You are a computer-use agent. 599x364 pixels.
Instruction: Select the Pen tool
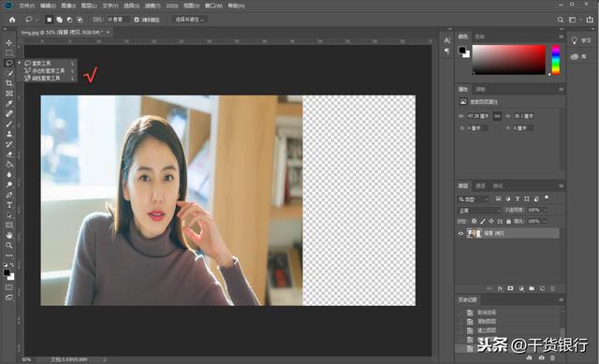[9, 195]
